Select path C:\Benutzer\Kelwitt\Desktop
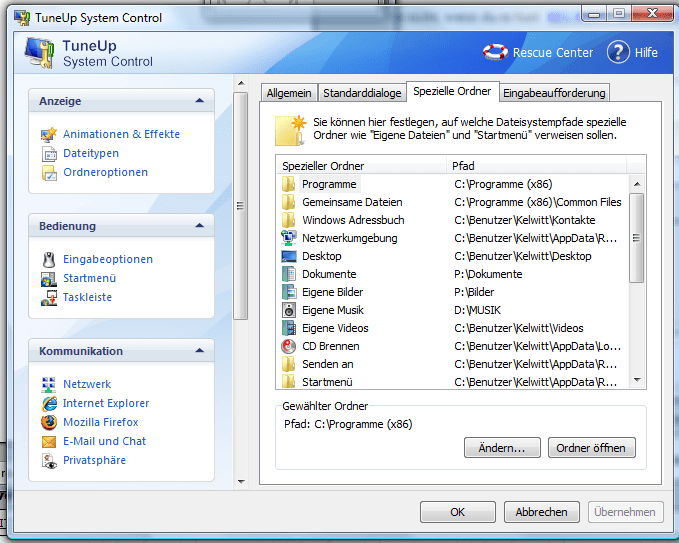The width and height of the screenshot is (679, 543). [x=523, y=256]
